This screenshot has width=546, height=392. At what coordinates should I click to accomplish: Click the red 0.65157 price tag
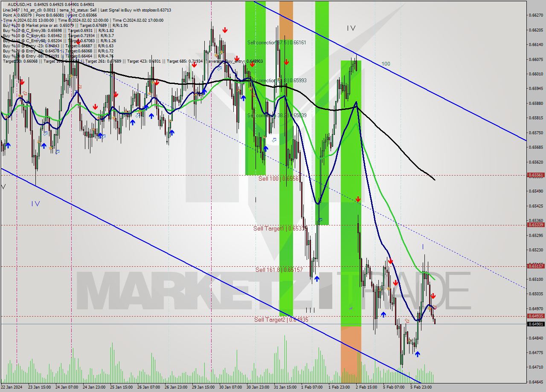tap(536, 266)
